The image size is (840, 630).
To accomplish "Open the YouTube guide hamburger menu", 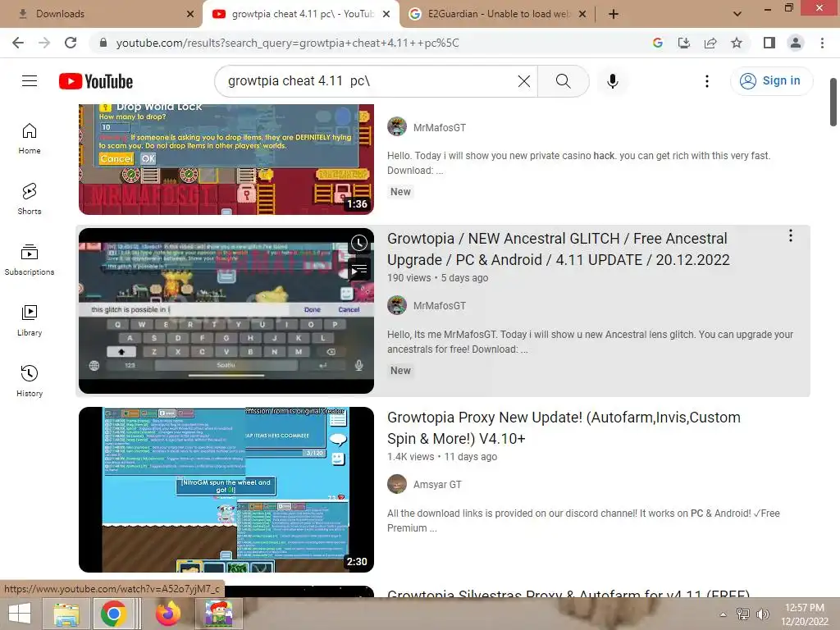I will (x=30, y=81).
